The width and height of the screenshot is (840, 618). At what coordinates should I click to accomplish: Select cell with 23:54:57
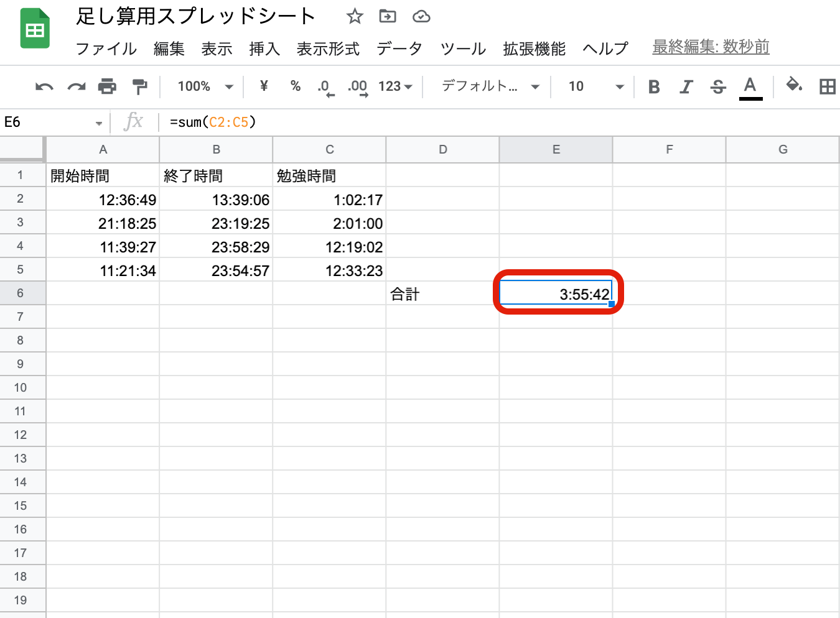(216, 270)
